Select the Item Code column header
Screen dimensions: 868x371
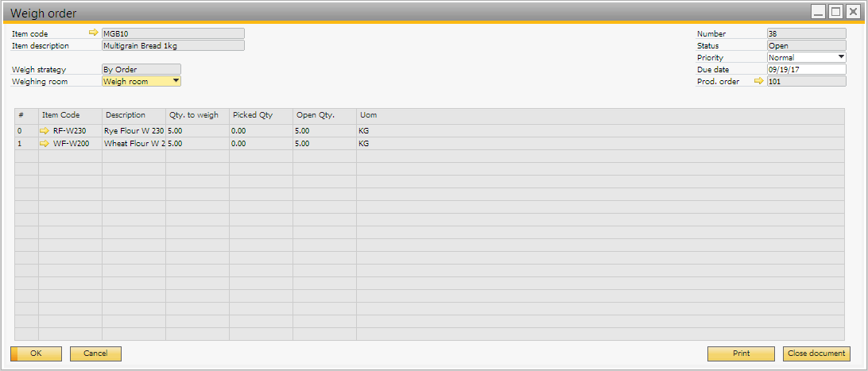[70, 115]
